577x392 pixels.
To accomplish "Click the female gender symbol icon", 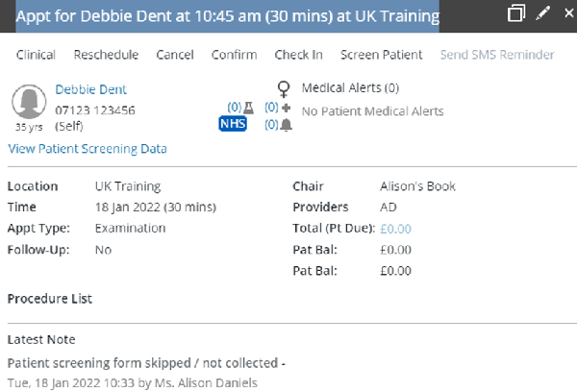I will click(284, 89).
